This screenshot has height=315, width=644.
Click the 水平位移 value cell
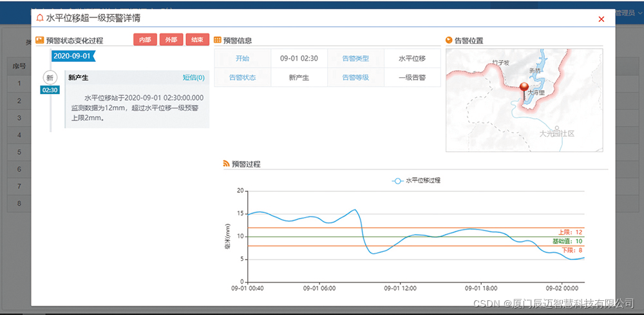[412, 59]
